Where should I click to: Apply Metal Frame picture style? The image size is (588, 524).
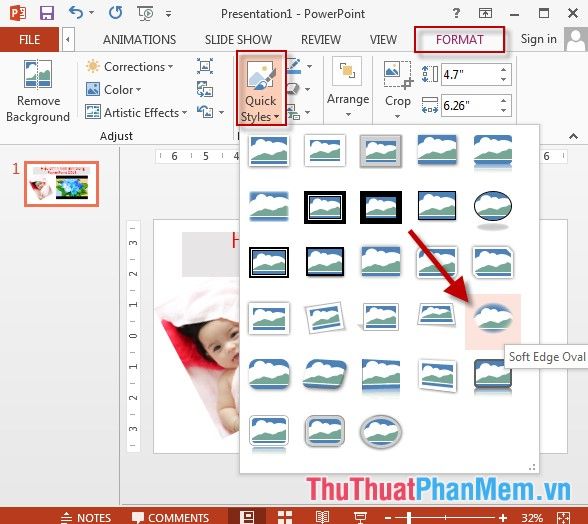381,150
